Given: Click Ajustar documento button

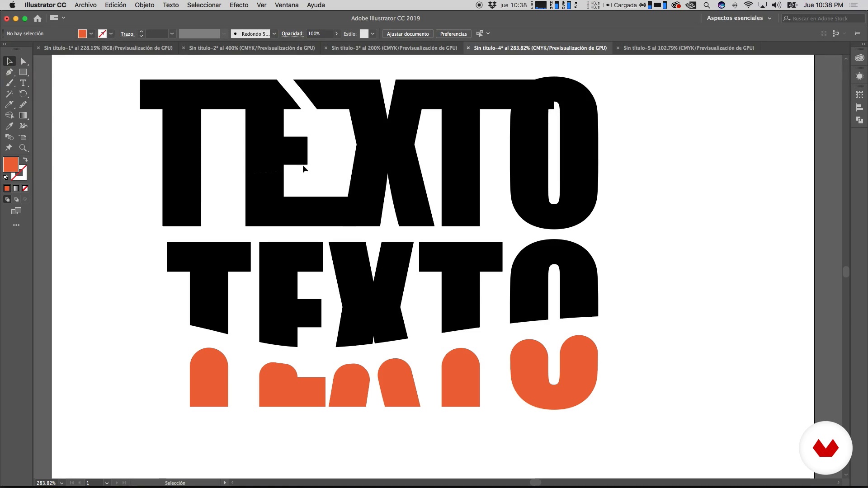Looking at the screenshot, I should click(408, 34).
